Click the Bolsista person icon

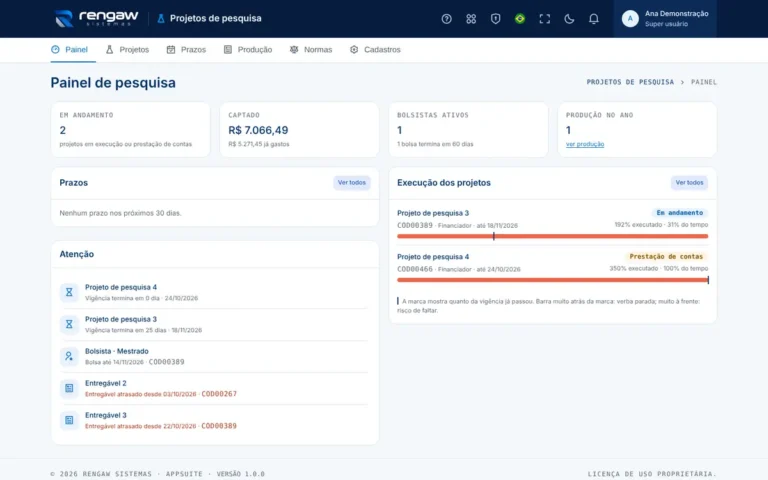[x=69, y=356]
